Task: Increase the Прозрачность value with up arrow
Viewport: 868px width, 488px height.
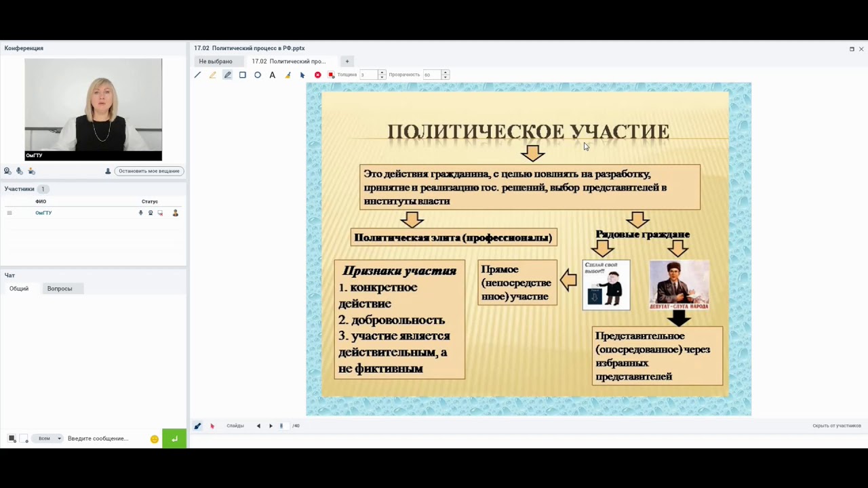Action: pos(445,73)
